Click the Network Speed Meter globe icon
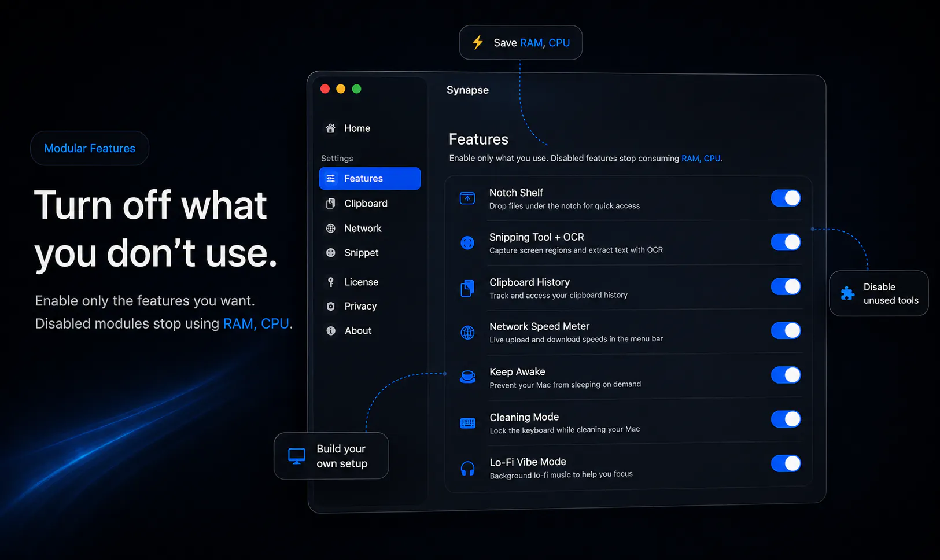Viewport: 940px width, 560px height. point(467,333)
